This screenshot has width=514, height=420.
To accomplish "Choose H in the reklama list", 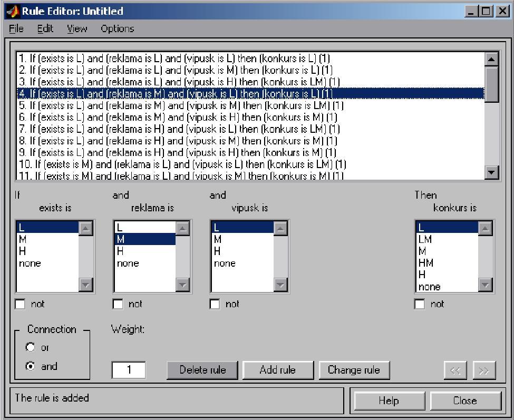I will 120,251.
